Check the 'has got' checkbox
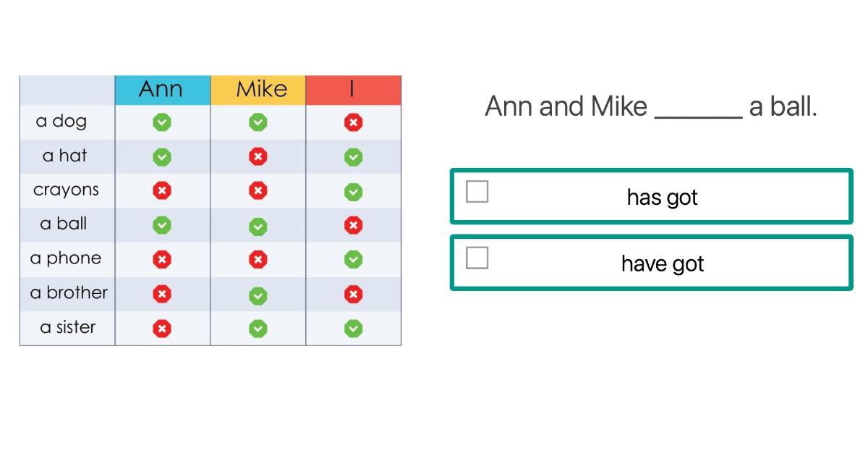 click(x=477, y=192)
